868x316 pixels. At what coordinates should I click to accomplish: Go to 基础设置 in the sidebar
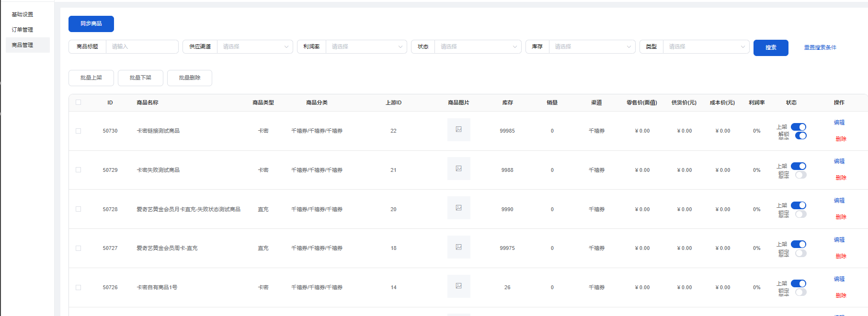click(x=23, y=14)
